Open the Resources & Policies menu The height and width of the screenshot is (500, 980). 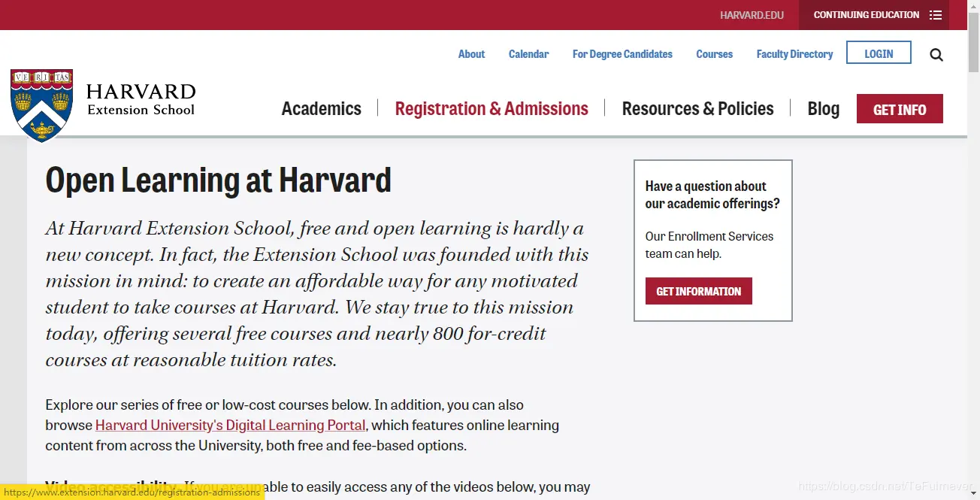tap(697, 109)
